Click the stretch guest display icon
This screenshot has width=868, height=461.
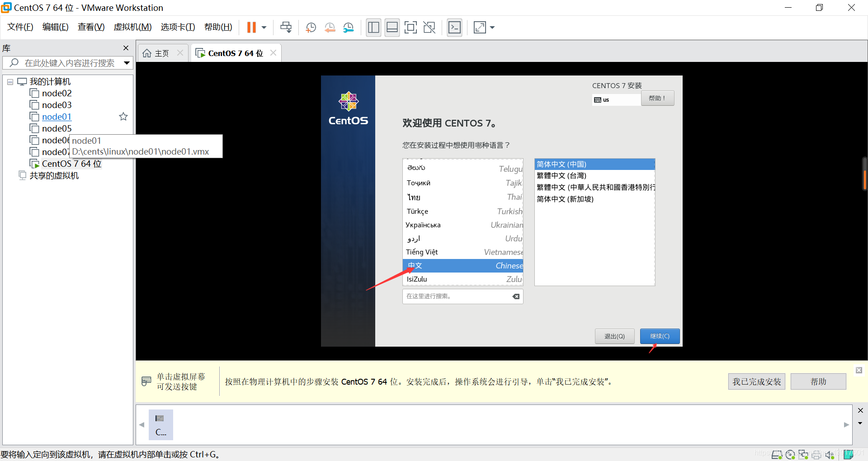click(x=480, y=28)
